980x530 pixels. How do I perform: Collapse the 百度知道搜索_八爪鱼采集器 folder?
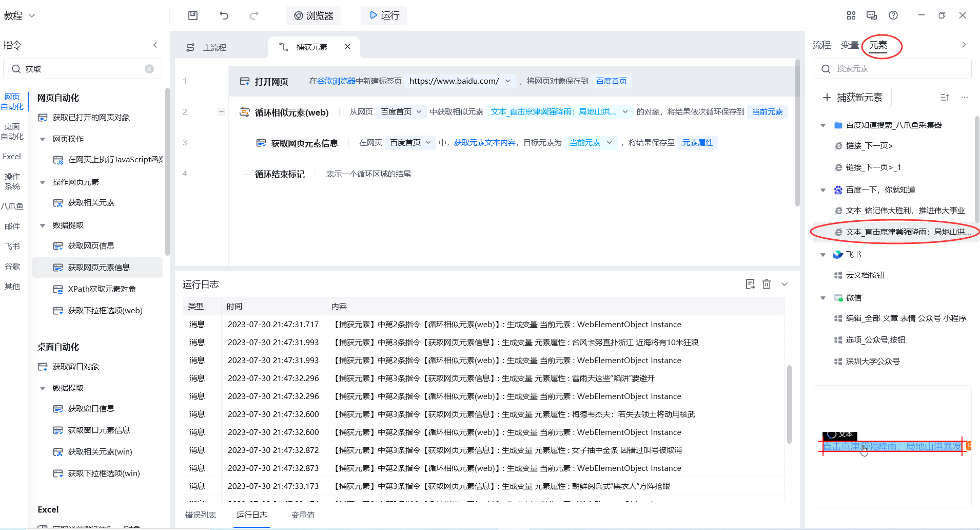[x=823, y=125]
